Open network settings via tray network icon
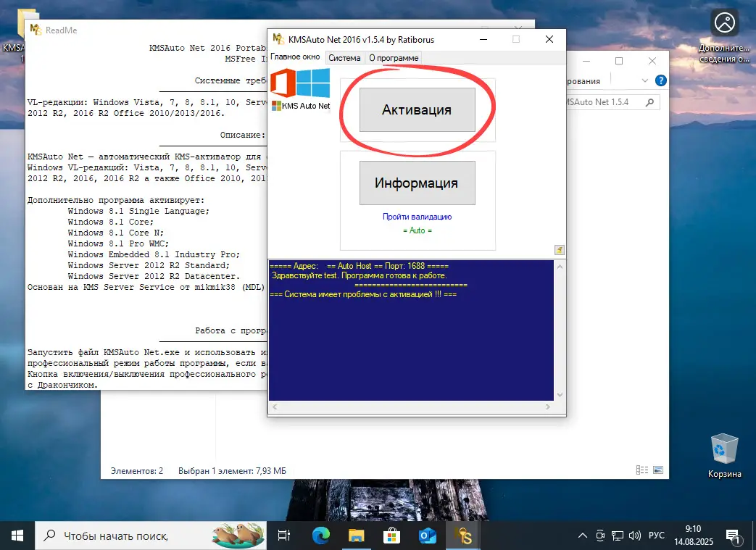756x550 pixels. point(618,536)
